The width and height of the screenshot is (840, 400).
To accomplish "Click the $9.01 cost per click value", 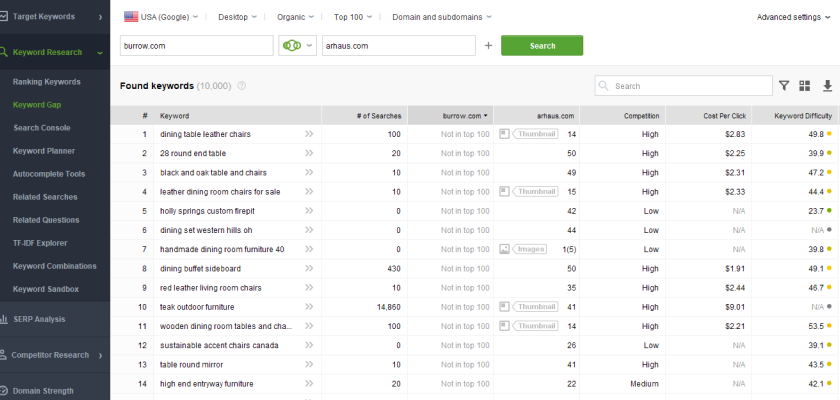I will [x=736, y=307].
